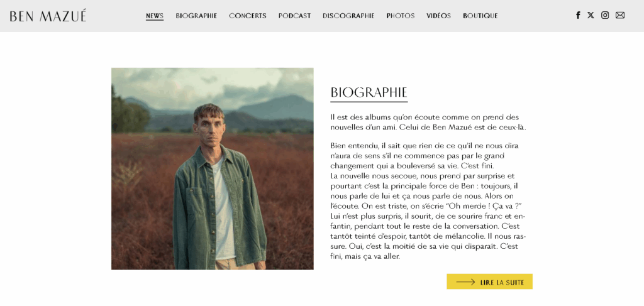This screenshot has height=306, width=644.
Task: Click the Biographie section heading
Action: 369,93
